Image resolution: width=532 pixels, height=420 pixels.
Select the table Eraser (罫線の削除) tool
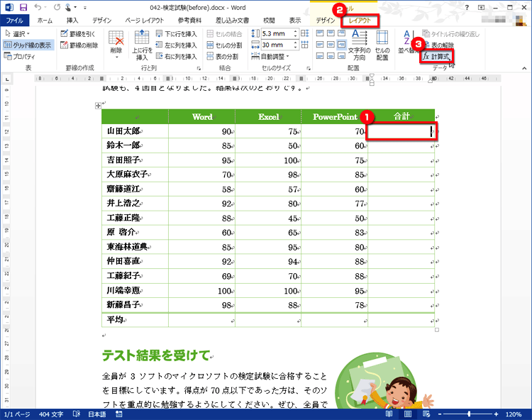(x=79, y=45)
